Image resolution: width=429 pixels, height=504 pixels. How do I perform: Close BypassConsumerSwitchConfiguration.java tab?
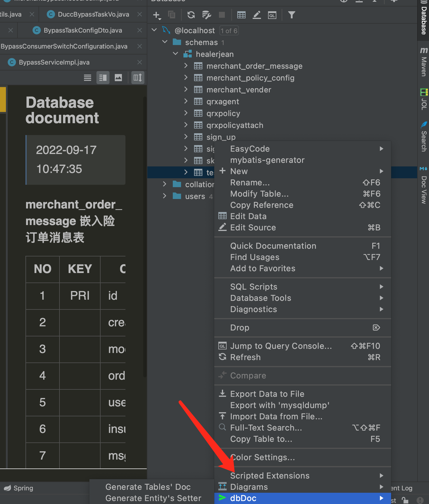point(140,46)
